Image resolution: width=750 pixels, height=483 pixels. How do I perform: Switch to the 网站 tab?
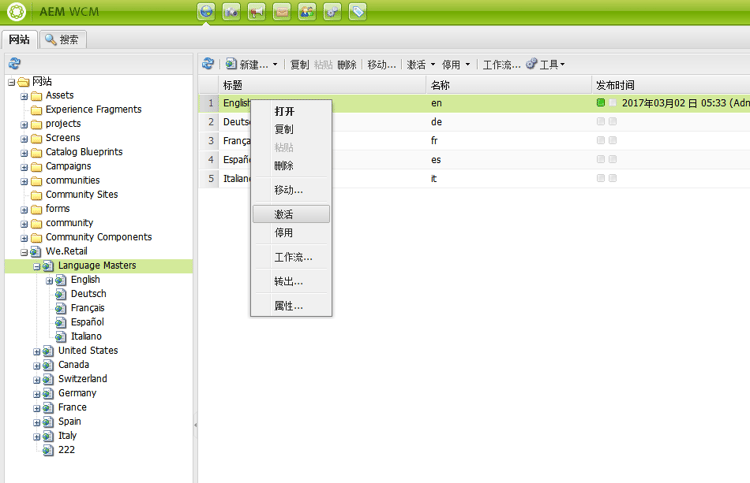(19, 39)
